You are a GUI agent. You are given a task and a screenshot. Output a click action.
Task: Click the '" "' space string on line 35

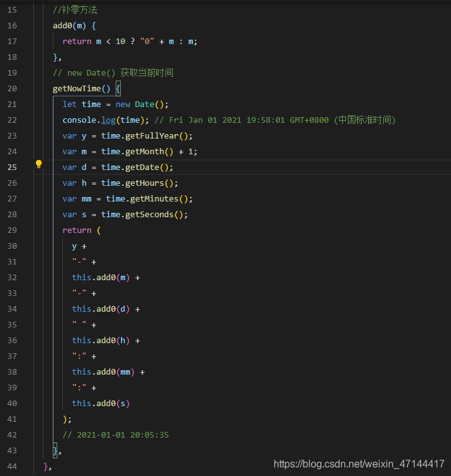coord(79,324)
